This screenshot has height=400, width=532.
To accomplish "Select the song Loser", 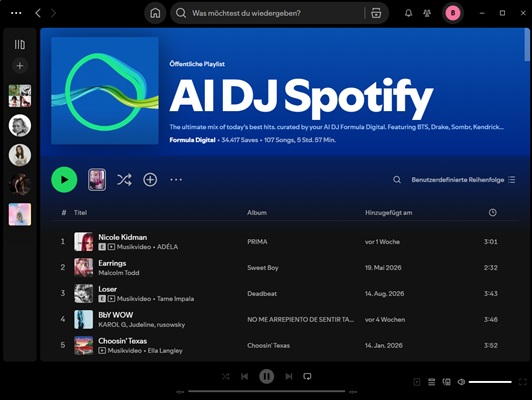I will [107, 289].
